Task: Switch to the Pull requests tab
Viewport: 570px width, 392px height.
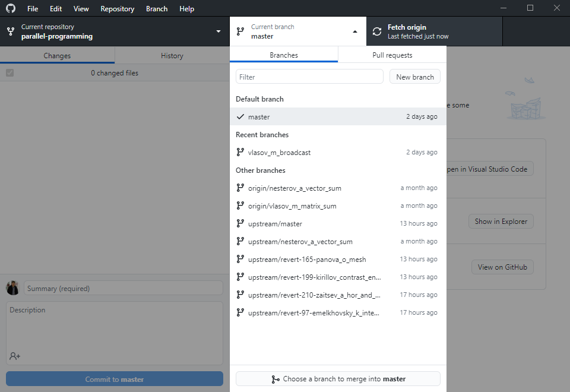Action: pyautogui.click(x=392, y=55)
